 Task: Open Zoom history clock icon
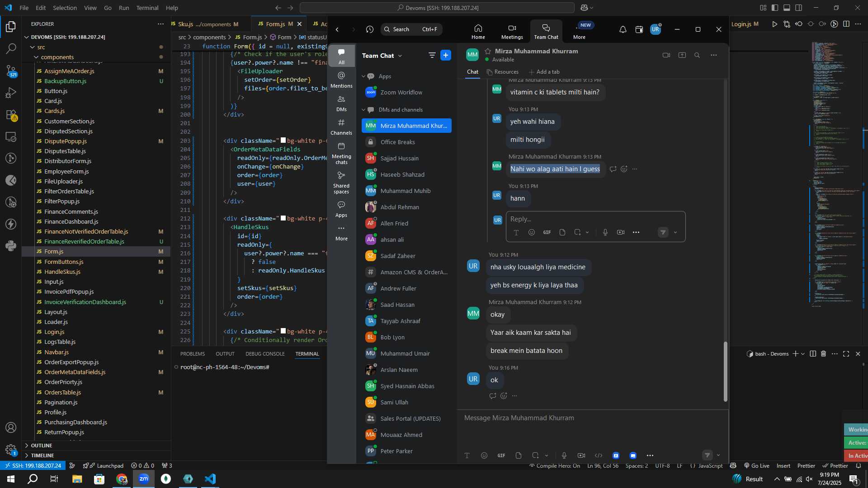click(369, 29)
